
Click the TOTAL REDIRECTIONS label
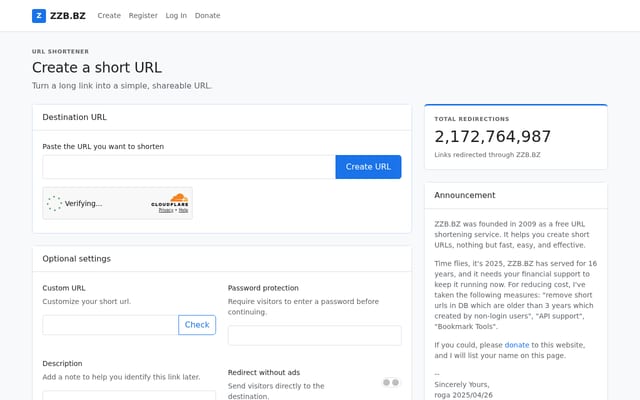(x=472, y=119)
